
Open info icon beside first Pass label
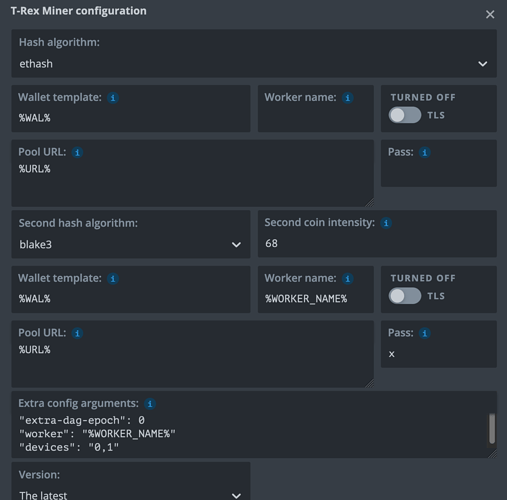pos(424,152)
